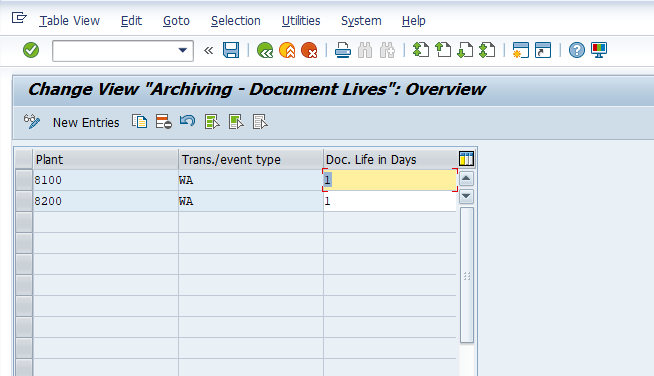Viewport: 654px width, 376px height.
Task: Click the Trans./event type column header
Action: [251, 159]
